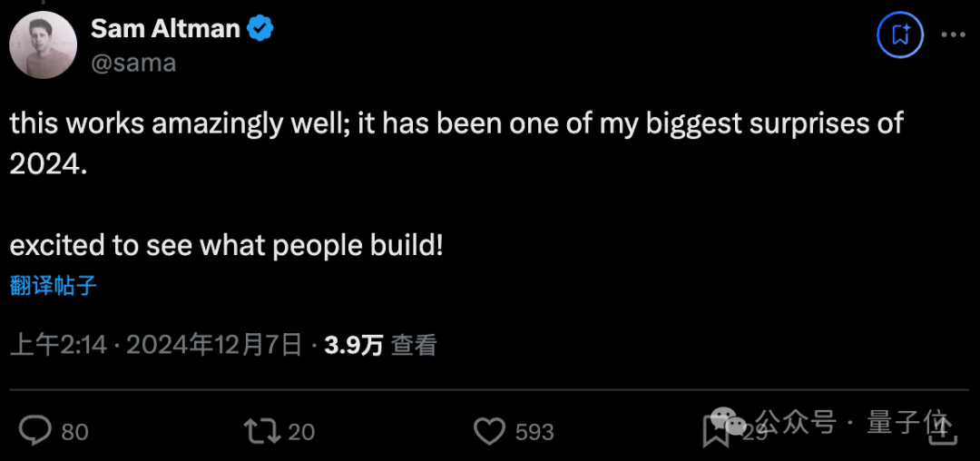Click the circular bookmark-plus icon at top right
Image resolution: width=980 pixels, height=461 pixels.
(x=899, y=36)
